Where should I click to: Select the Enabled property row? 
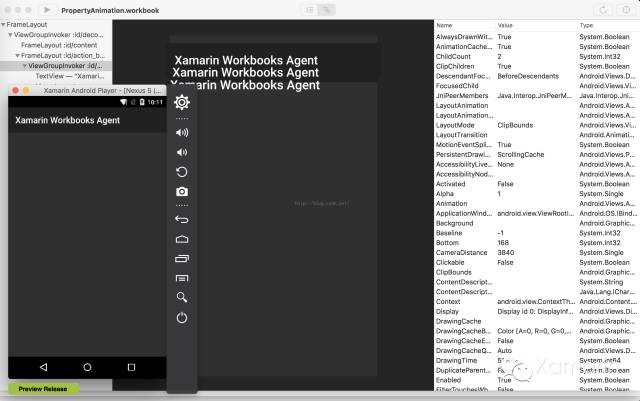(537, 380)
